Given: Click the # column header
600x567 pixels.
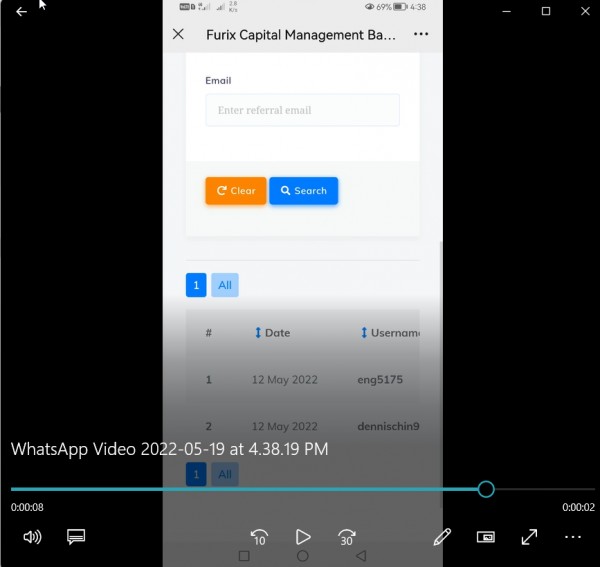Looking at the screenshot, I should tap(209, 333).
